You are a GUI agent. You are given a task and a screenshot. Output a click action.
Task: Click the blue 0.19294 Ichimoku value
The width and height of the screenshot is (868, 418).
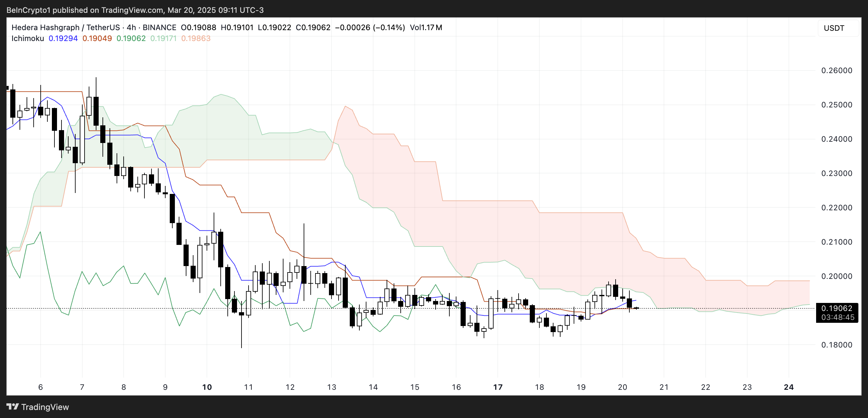[63, 38]
